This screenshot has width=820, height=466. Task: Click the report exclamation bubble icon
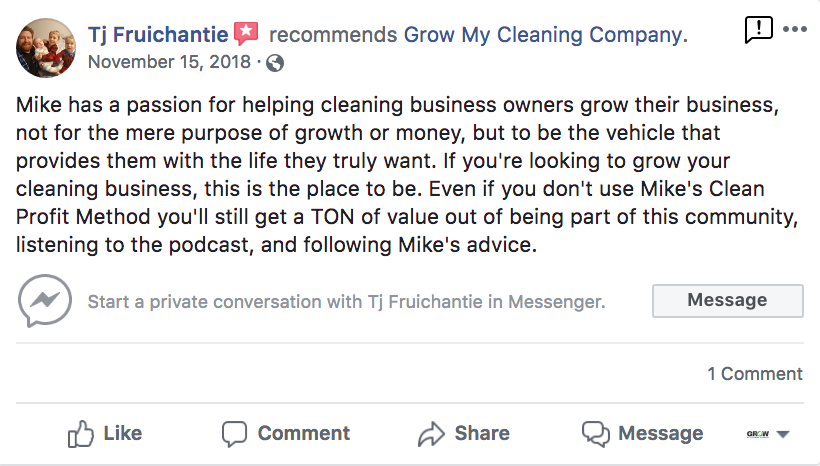[x=759, y=30]
